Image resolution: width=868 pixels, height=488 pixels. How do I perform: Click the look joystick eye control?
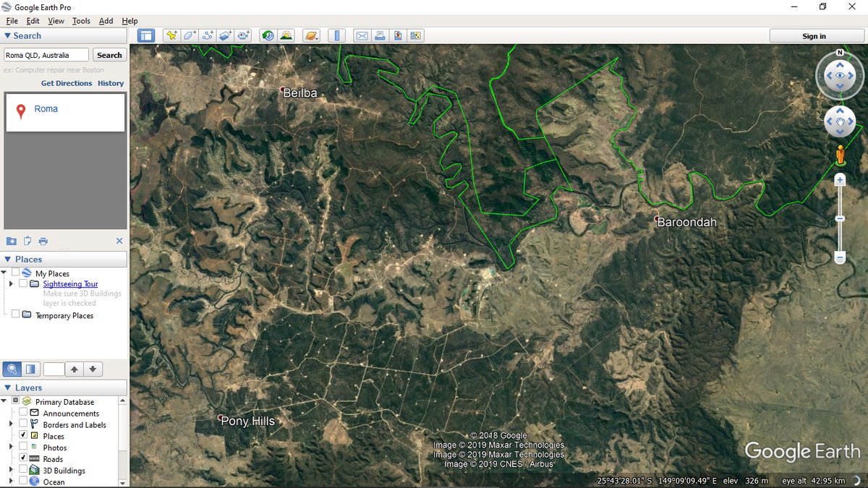point(840,75)
